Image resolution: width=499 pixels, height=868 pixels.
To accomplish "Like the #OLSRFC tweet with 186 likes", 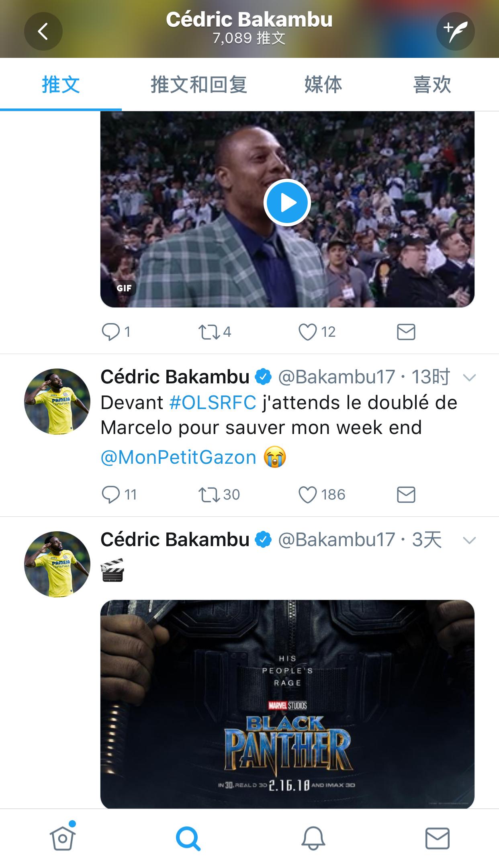I will coord(308,495).
